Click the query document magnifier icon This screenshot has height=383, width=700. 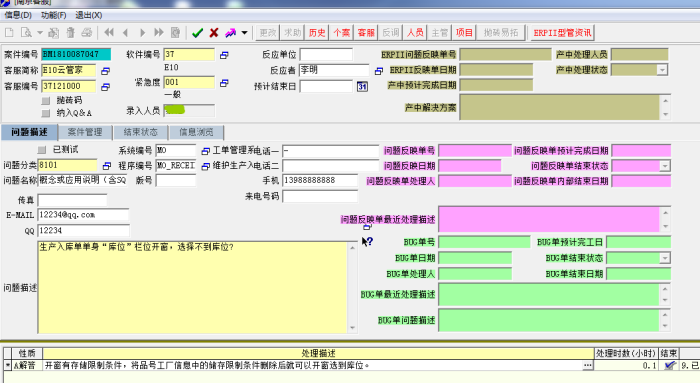[x=26, y=33]
